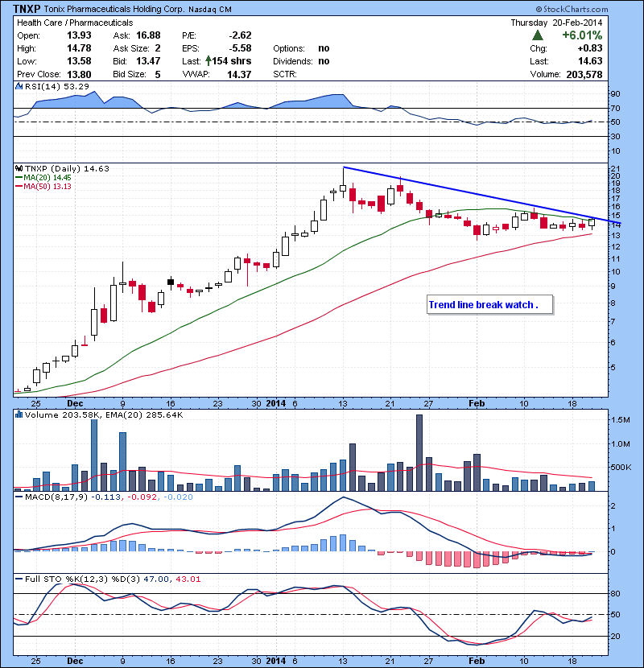Click the Tonix Pharmaceuticals Holding Corp. name
This screenshot has width=644, height=668.
click(x=114, y=9)
